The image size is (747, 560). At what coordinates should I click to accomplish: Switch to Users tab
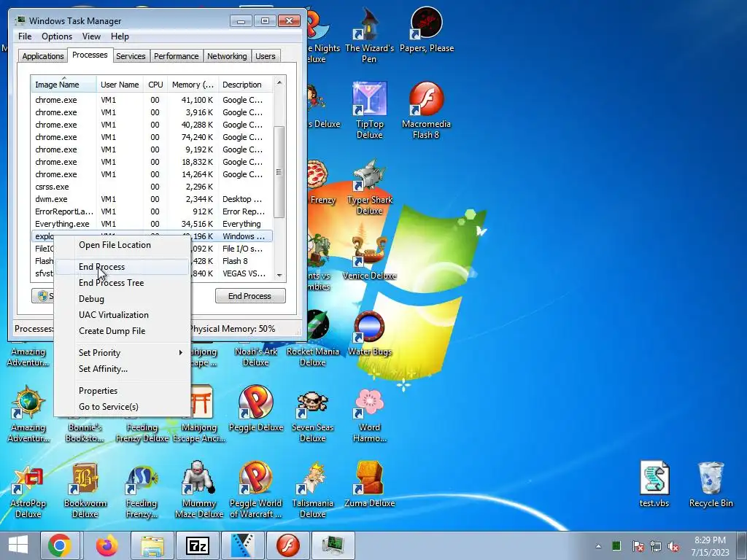[266, 56]
